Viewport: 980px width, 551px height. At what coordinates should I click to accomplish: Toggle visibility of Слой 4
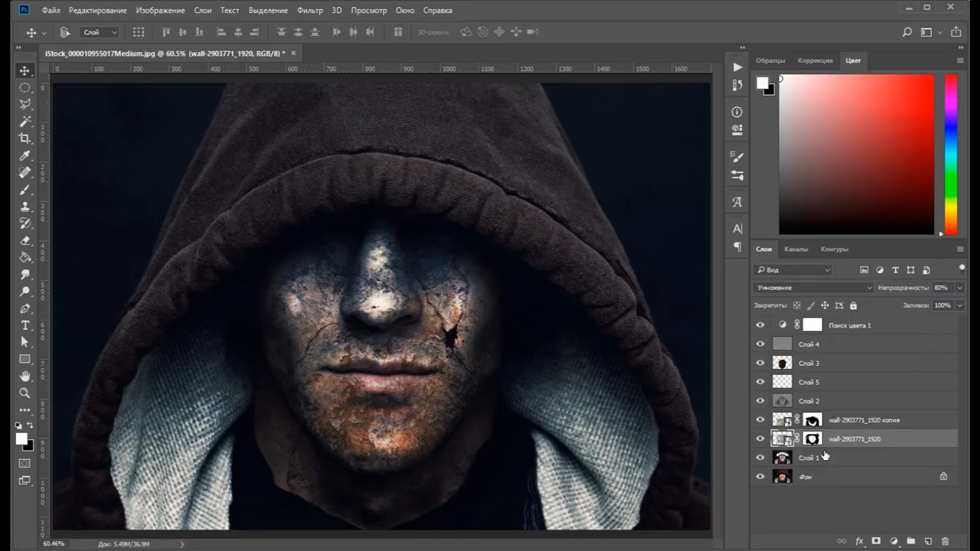coord(760,344)
